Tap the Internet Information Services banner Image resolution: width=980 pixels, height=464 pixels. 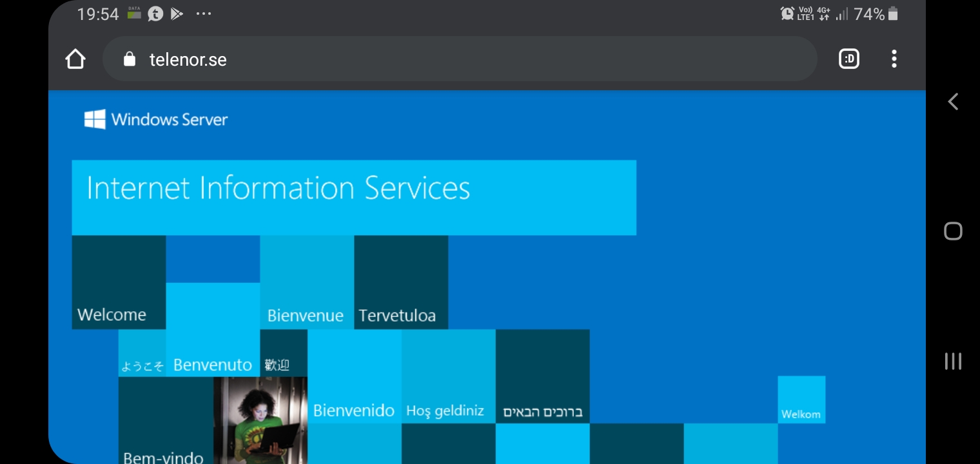coord(354,197)
